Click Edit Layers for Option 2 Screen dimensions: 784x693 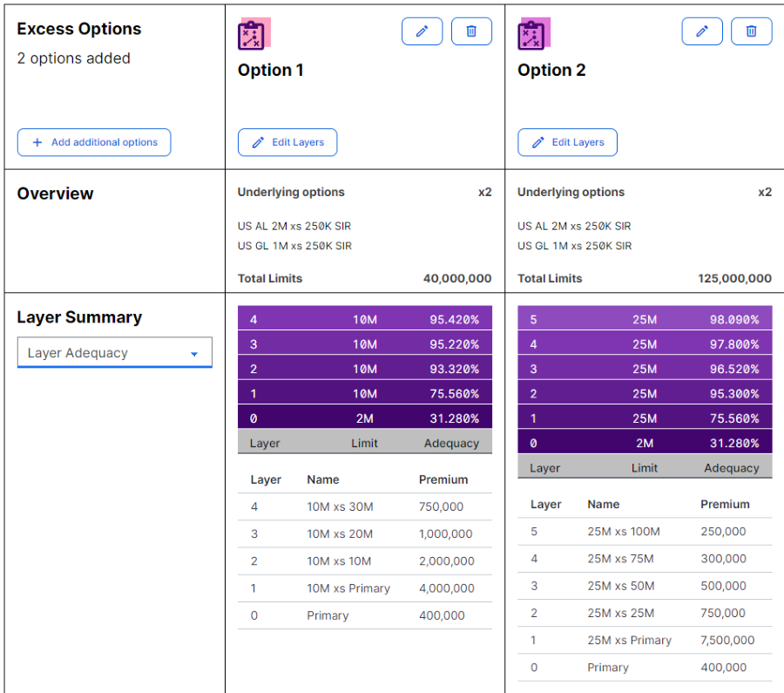point(567,142)
